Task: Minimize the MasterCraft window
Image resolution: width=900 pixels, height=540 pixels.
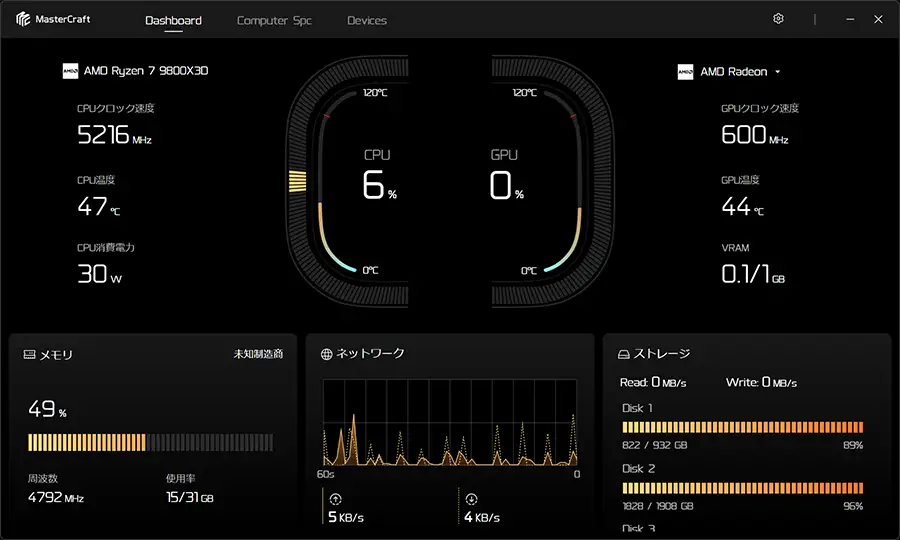Action: [x=850, y=20]
